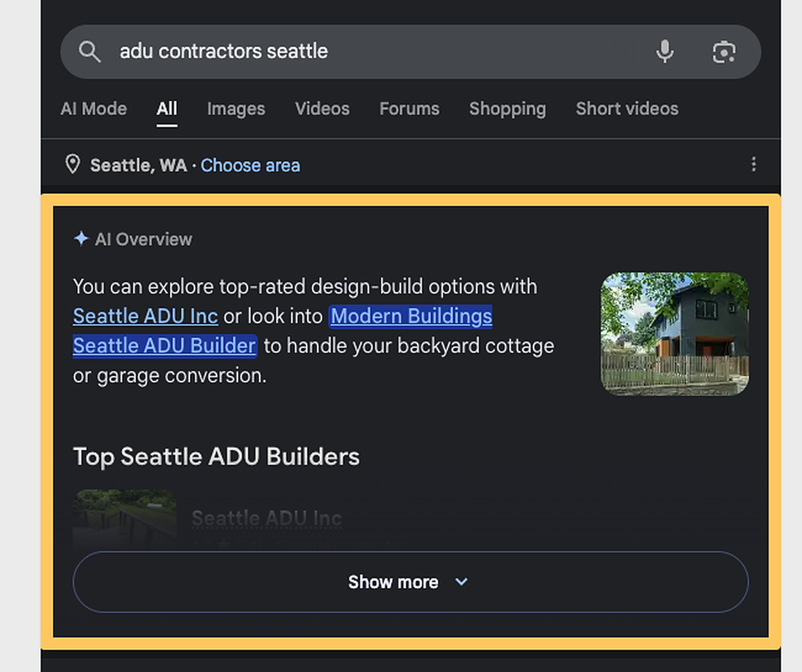
Task: Click the Seattle ADU Inc listing thumbnail
Action: [x=125, y=519]
